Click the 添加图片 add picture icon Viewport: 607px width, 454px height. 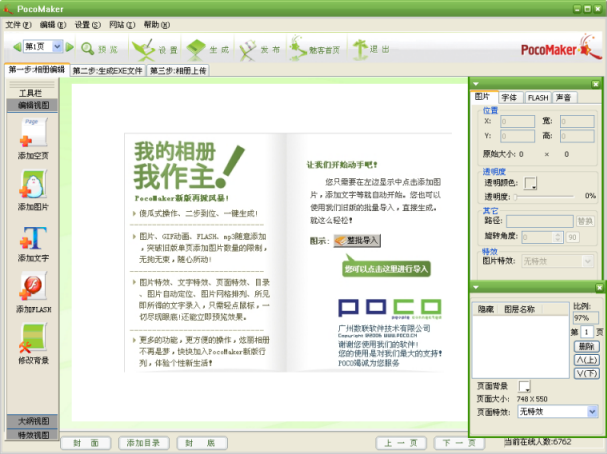[x=33, y=184]
